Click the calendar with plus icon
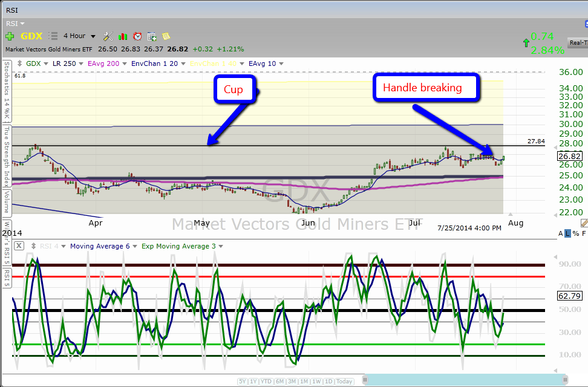Image resolution: width=588 pixels, height=387 pixels. click(x=152, y=36)
